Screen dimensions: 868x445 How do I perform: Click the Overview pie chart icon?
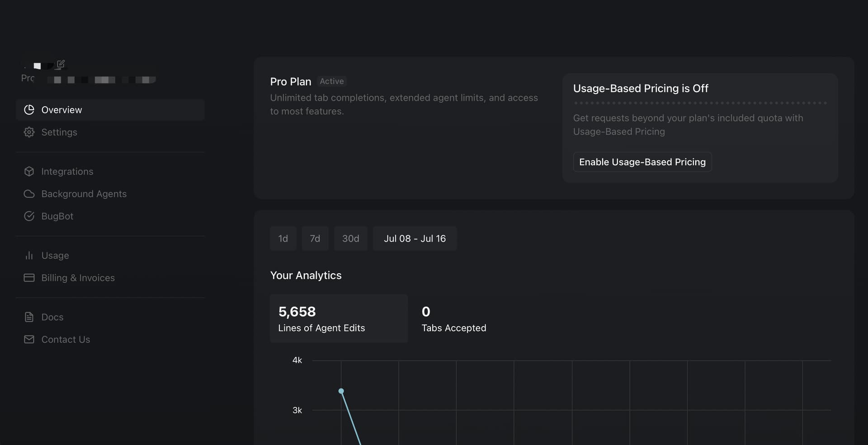click(29, 110)
